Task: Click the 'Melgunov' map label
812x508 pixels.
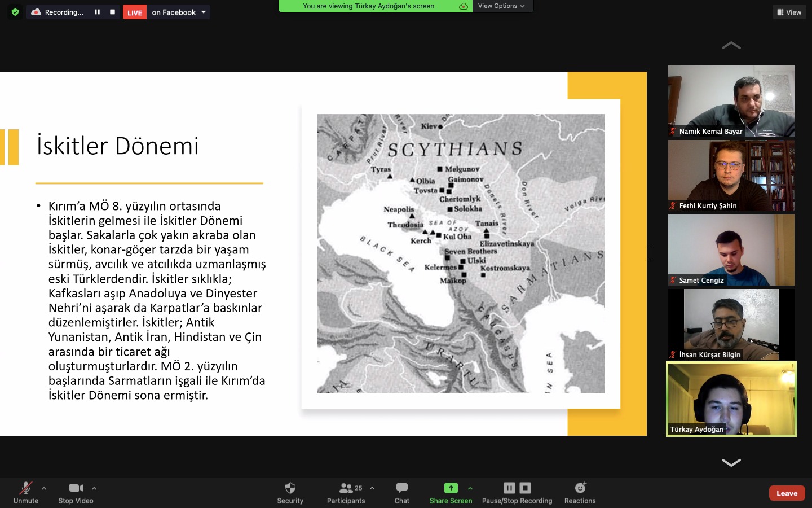Action: pos(462,169)
